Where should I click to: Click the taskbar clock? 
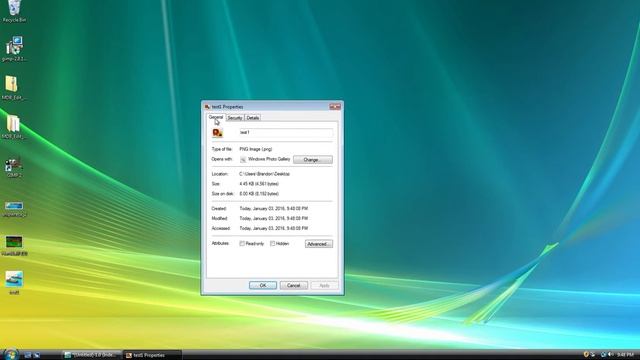pyautogui.click(x=625, y=355)
